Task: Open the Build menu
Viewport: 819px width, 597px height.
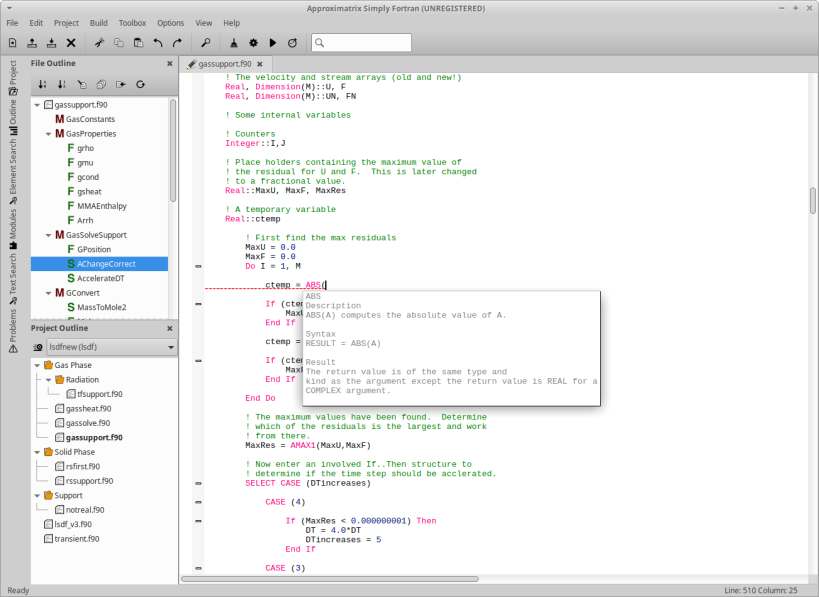Action: [98, 22]
